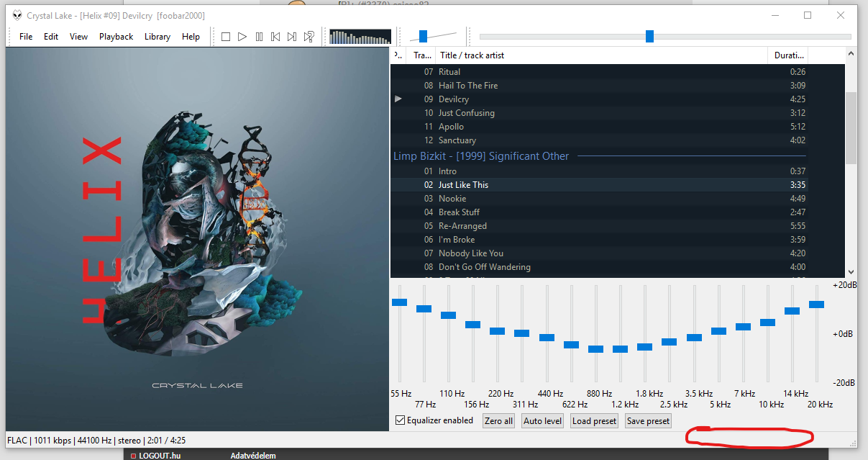Click the playlist scrollbar down arrow
Viewport: 868px width, 460px height.
click(851, 271)
